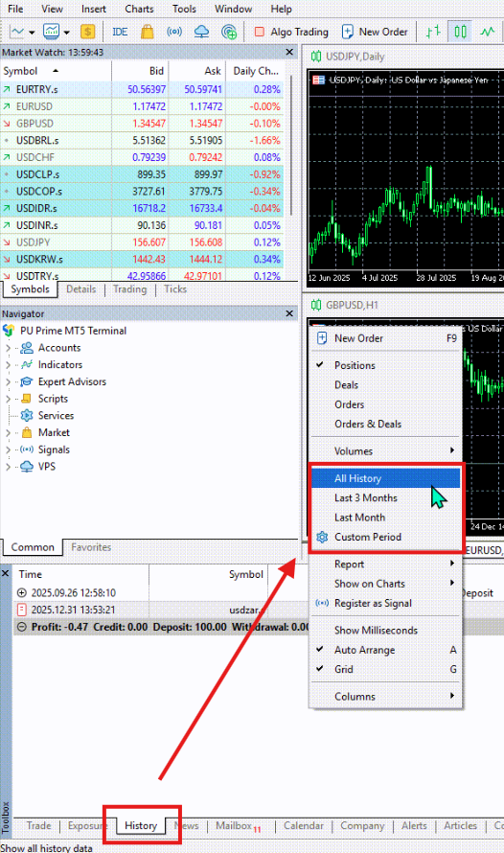The width and height of the screenshot is (504, 853).
Task: Close the Navigator panel
Action: [x=289, y=314]
